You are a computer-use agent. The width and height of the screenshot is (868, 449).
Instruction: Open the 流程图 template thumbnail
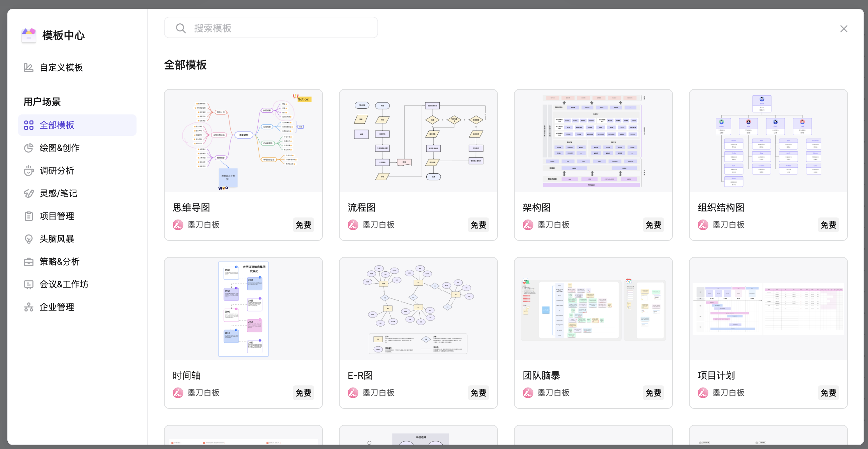click(418, 141)
